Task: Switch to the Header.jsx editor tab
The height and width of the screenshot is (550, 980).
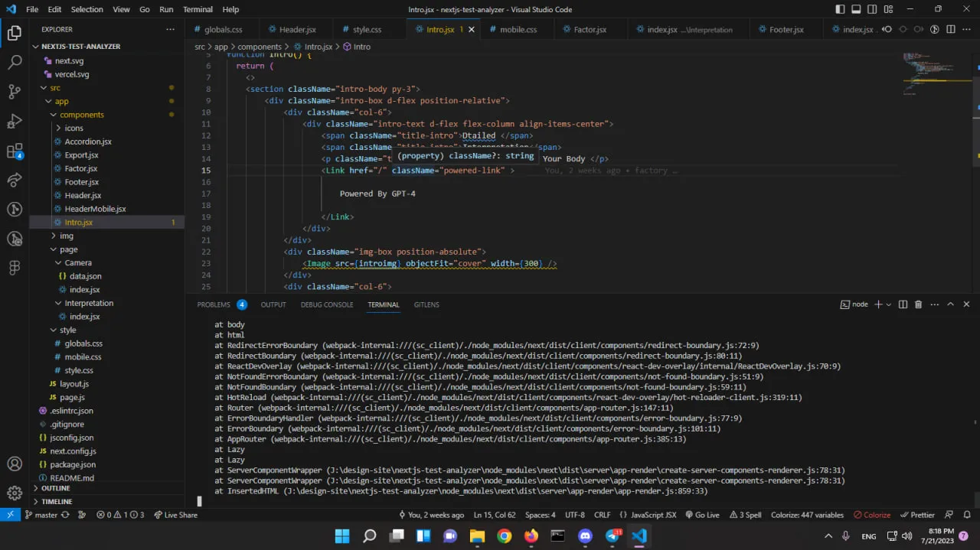Action: (297, 29)
